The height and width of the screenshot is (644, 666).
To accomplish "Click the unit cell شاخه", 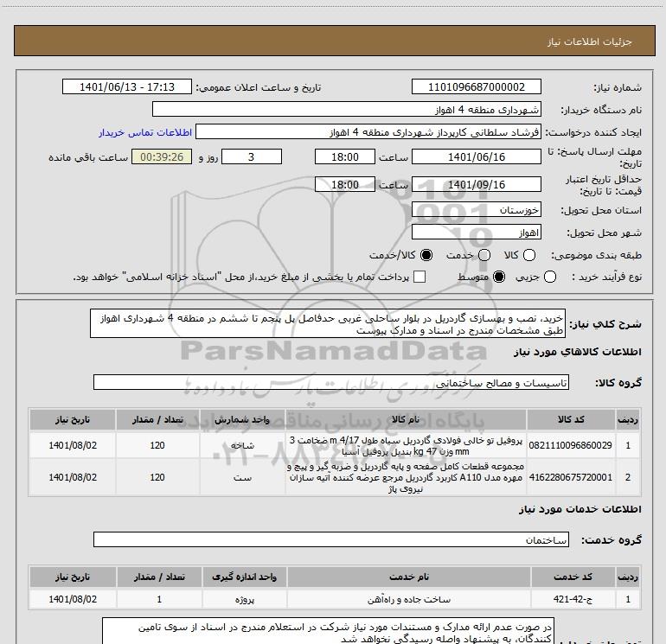I will [x=242, y=445].
